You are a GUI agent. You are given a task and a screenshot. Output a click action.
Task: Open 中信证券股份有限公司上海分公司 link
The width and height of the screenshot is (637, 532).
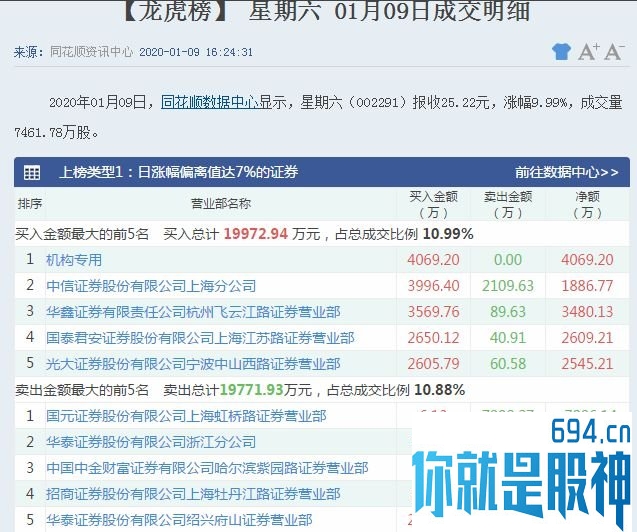click(151, 286)
